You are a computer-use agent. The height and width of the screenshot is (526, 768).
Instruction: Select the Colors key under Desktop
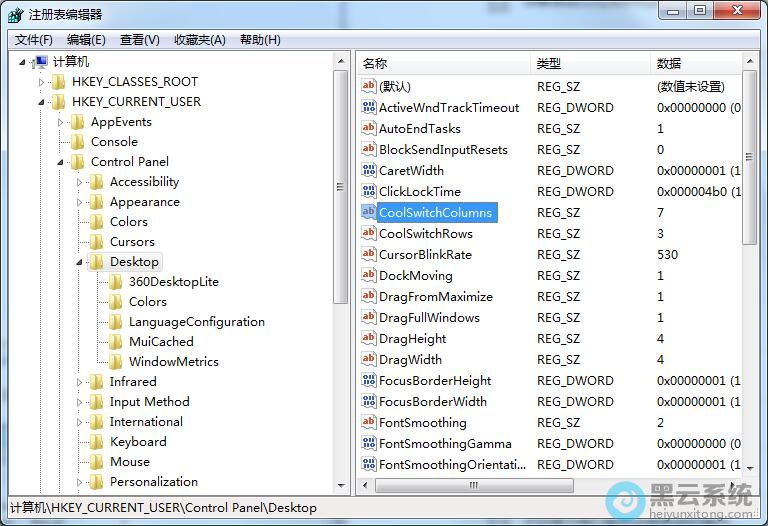coord(148,302)
